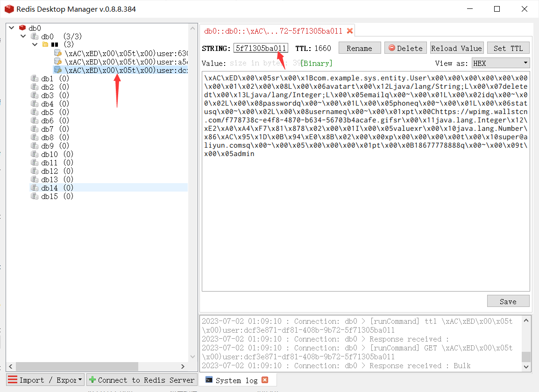
Task: Open db15 (0) in the tree
Action: coord(57,196)
